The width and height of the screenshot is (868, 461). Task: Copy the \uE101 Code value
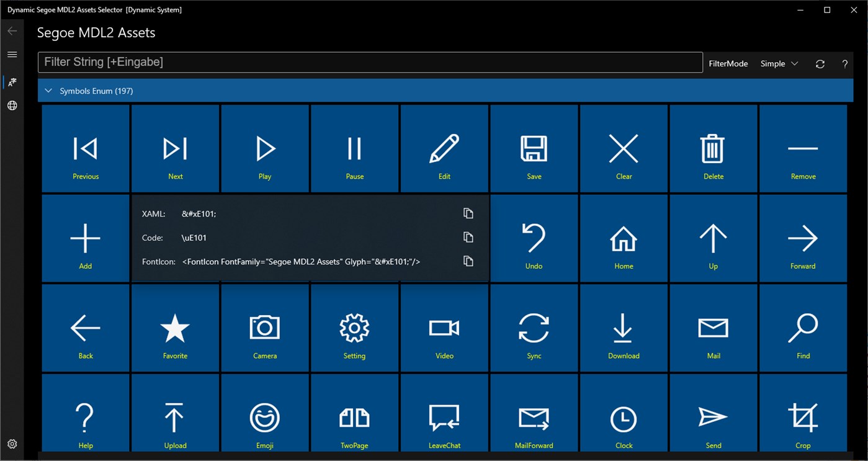pos(468,237)
